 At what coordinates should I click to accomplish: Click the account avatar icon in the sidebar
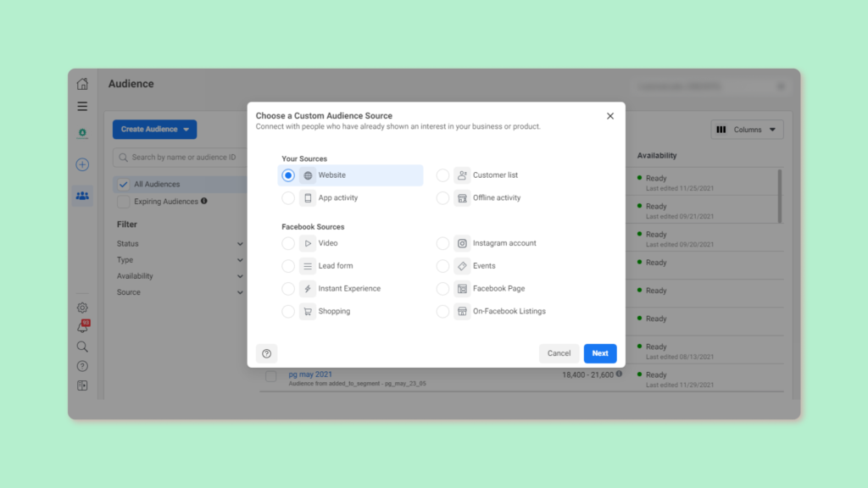(x=82, y=133)
